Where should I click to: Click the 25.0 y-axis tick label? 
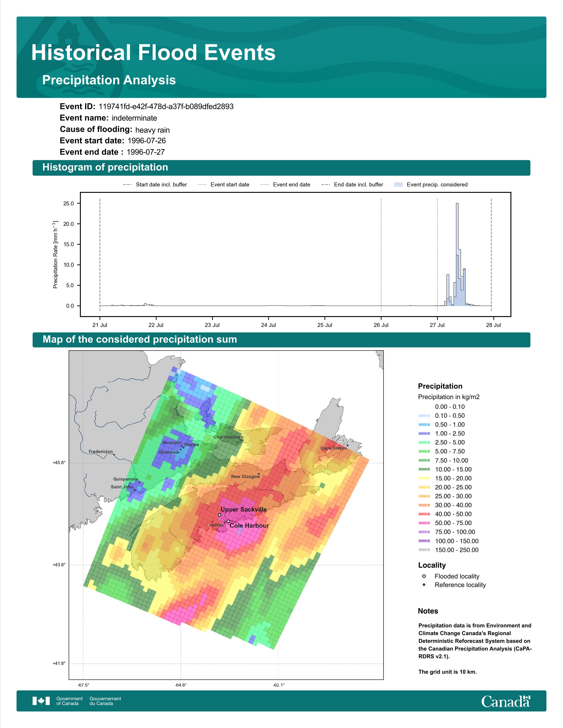click(69, 204)
